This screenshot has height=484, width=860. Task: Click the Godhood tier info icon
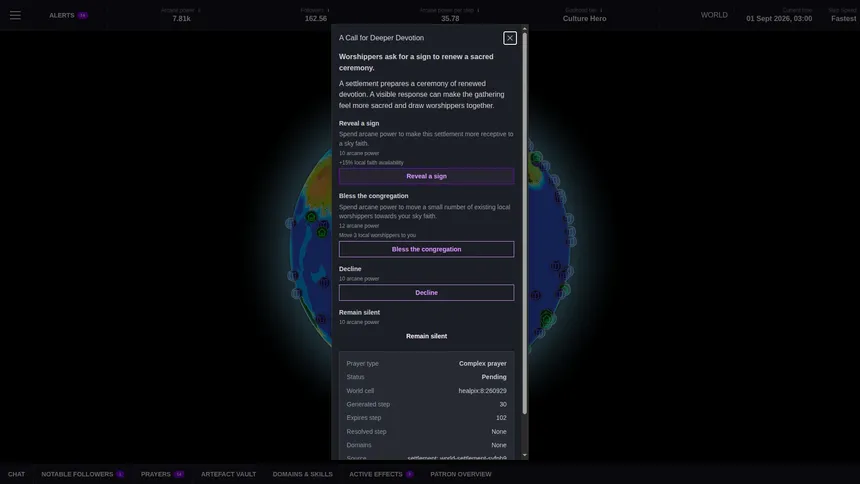pyautogui.click(x=601, y=10)
